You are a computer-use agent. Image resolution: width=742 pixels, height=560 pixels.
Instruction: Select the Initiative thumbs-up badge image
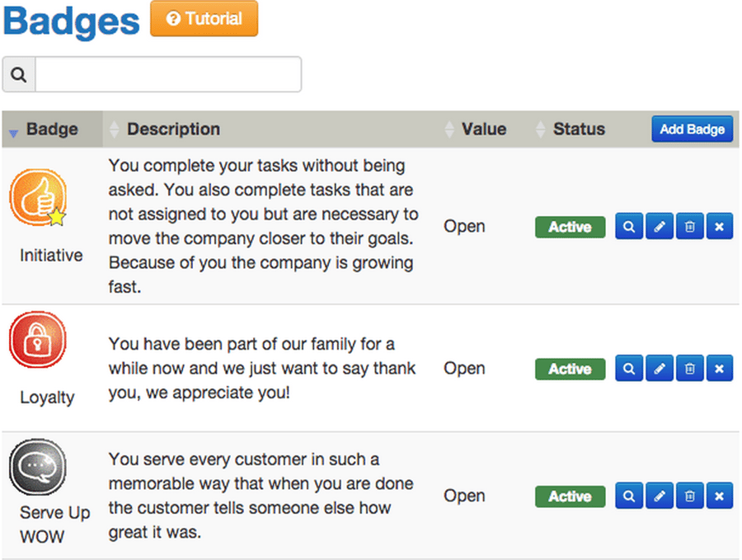37,199
